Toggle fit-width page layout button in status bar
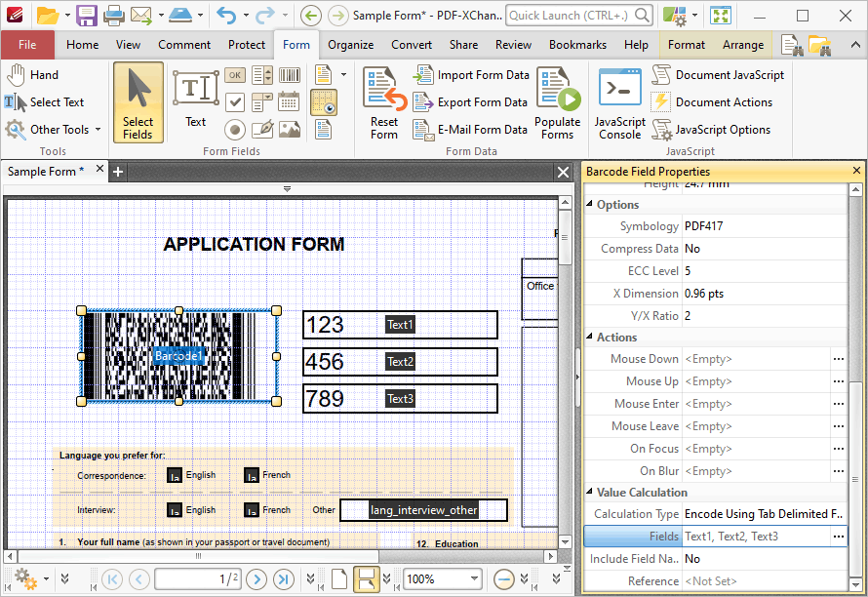868x597 pixels. [x=366, y=579]
